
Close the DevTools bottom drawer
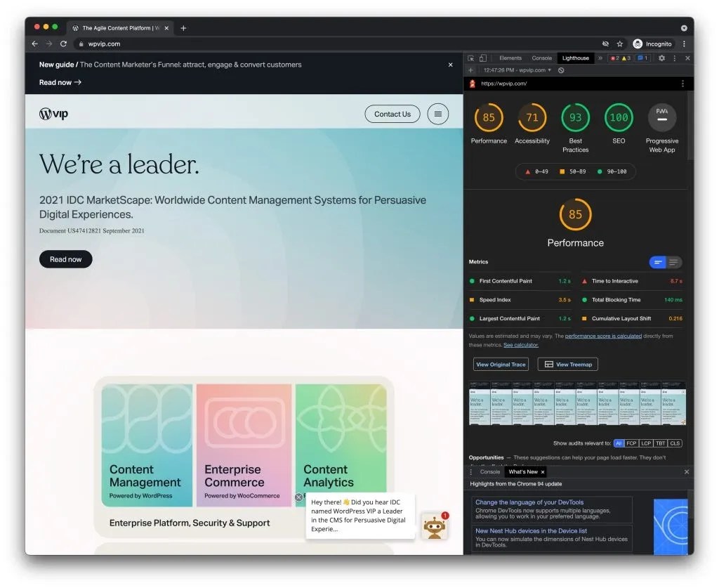point(687,472)
